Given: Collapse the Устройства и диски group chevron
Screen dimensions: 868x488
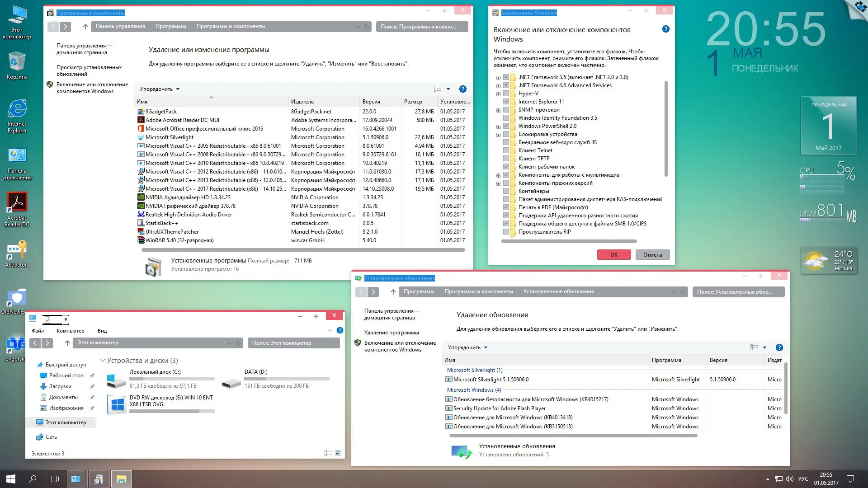Looking at the screenshot, I should [103, 361].
